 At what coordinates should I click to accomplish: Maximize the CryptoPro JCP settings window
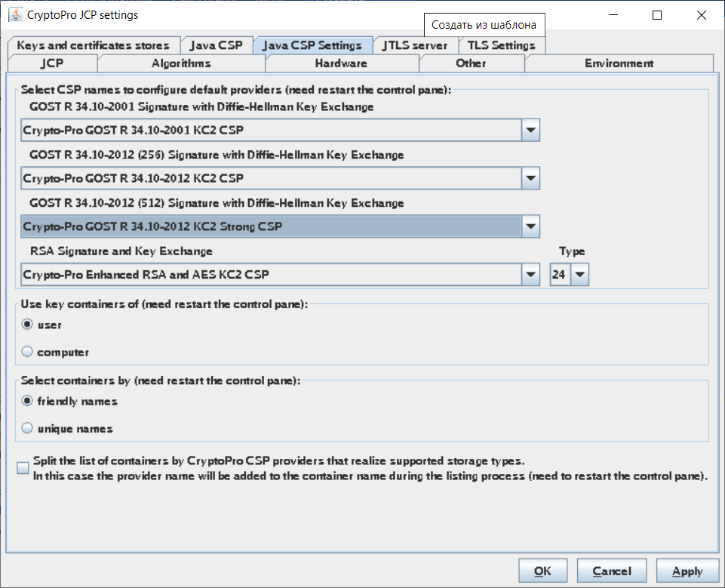pos(656,15)
